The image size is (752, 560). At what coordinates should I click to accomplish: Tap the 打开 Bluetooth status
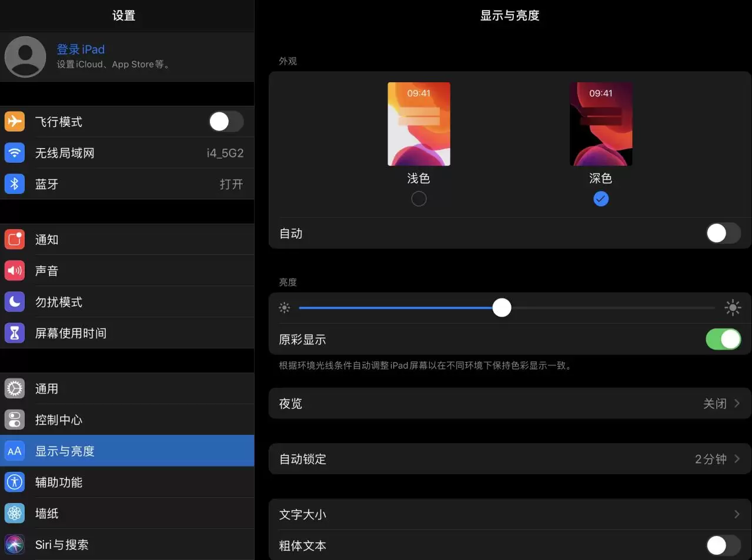[232, 184]
